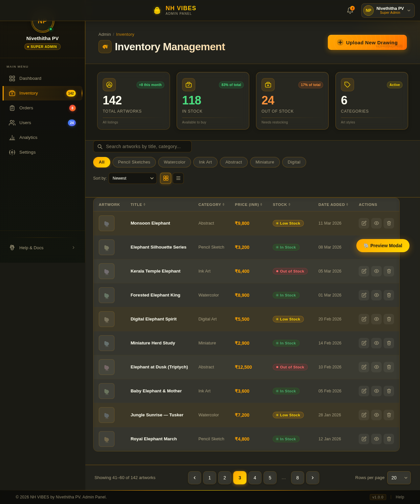Go to page 5 of the artwork list
This screenshot has height=504, width=420.
pyautogui.click(x=270, y=478)
